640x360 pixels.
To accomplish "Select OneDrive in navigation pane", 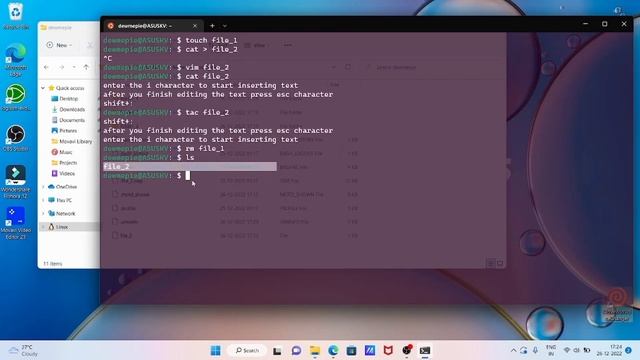I will [x=62, y=187].
